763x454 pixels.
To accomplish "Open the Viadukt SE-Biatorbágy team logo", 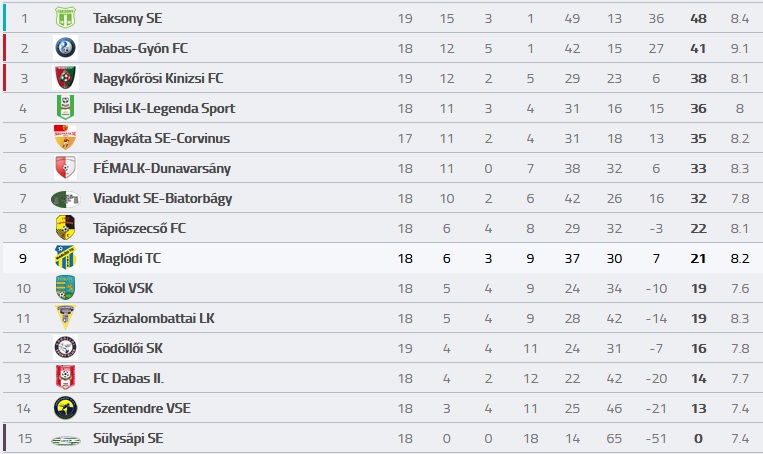I will (x=65, y=199).
